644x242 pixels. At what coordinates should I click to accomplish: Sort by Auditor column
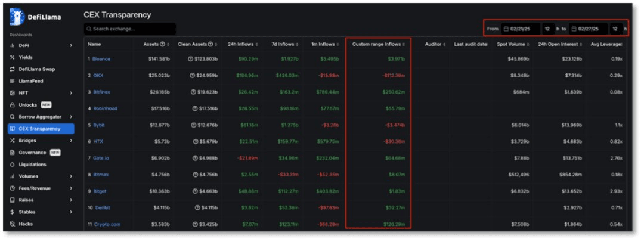(x=435, y=44)
